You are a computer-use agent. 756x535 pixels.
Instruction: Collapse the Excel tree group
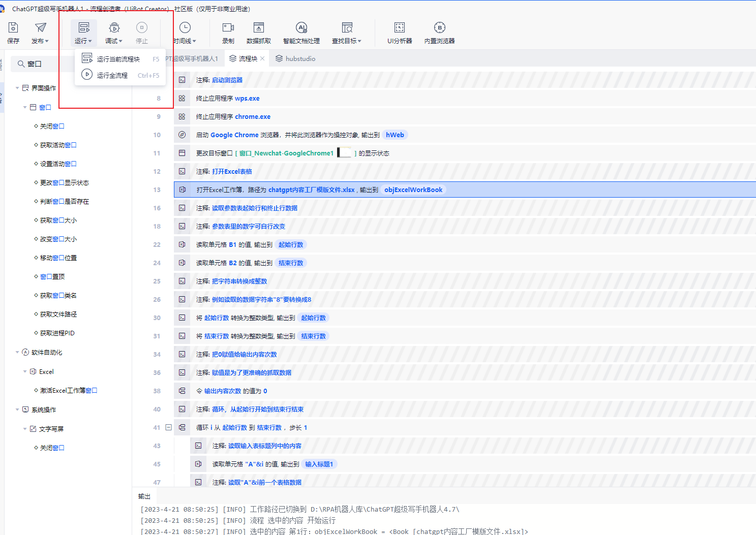pyautogui.click(x=25, y=372)
